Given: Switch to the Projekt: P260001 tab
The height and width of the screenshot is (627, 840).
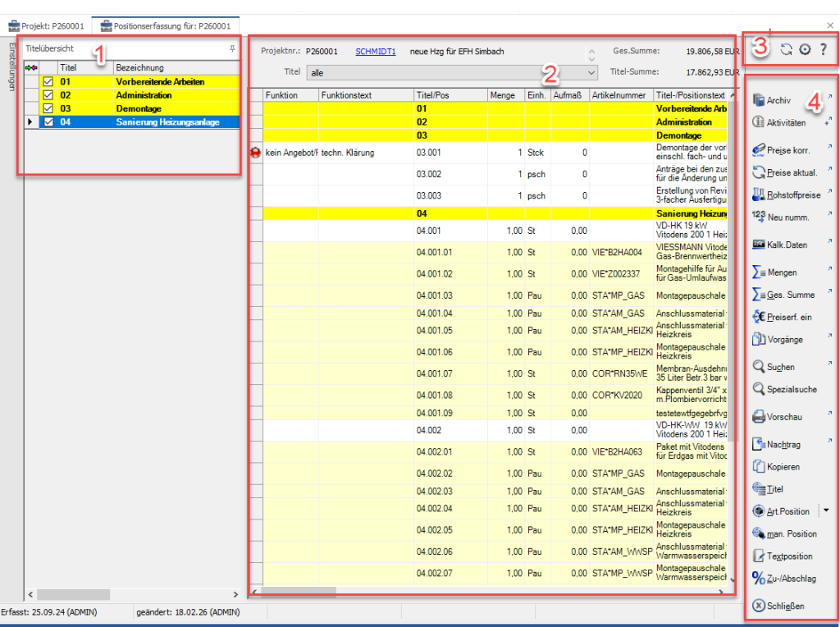Looking at the screenshot, I should click(x=46, y=26).
